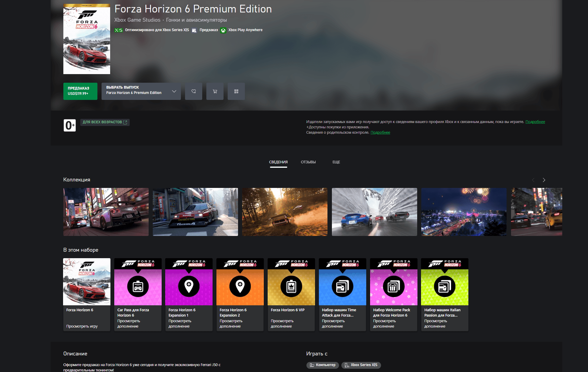Switch to the Сведения tab

point(278,162)
